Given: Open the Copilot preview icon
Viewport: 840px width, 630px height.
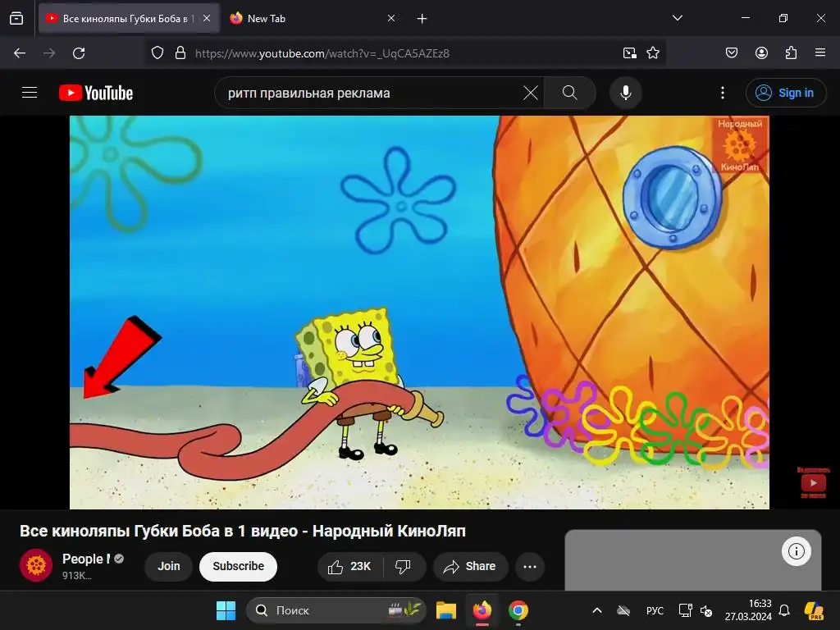Looking at the screenshot, I should pyautogui.click(x=815, y=610).
